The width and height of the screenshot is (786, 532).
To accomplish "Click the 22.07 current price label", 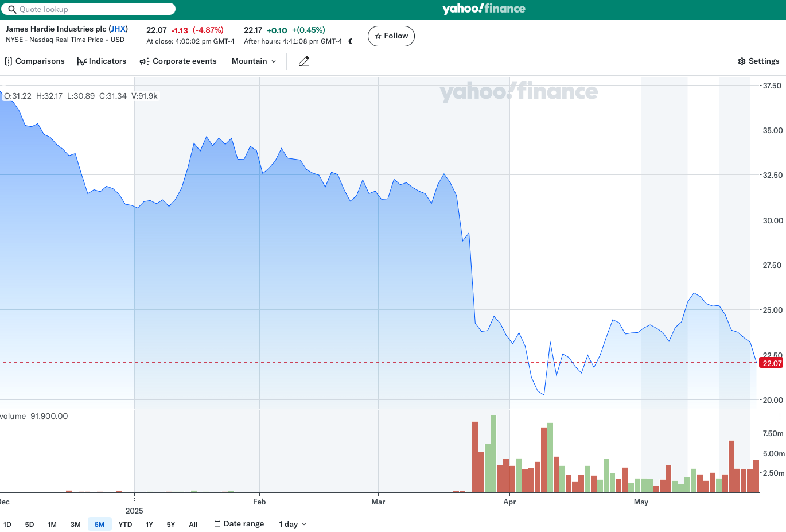I will click(x=772, y=363).
